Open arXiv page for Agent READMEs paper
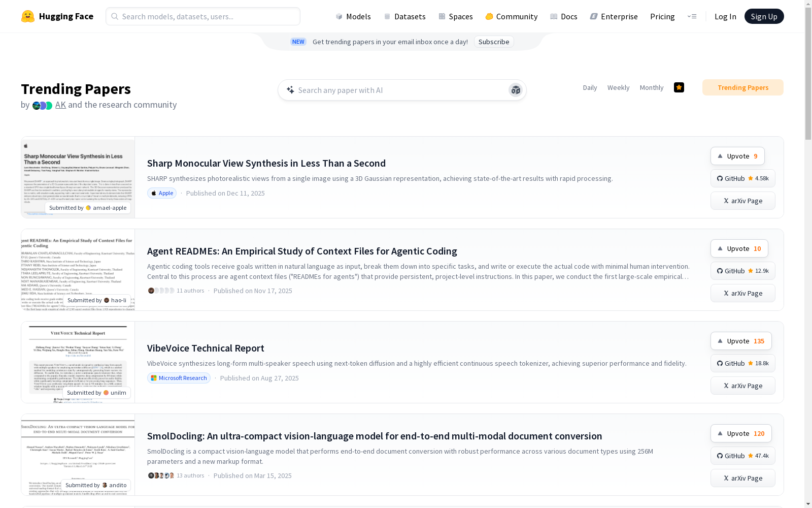Image resolution: width=812 pixels, height=508 pixels. pos(743,293)
